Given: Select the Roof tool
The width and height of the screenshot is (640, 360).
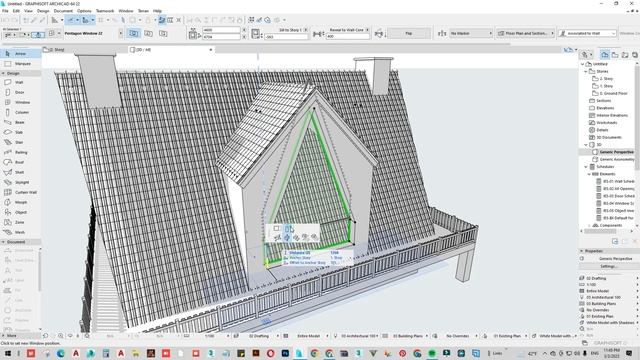Looking at the screenshot, I should click(x=20, y=162).
